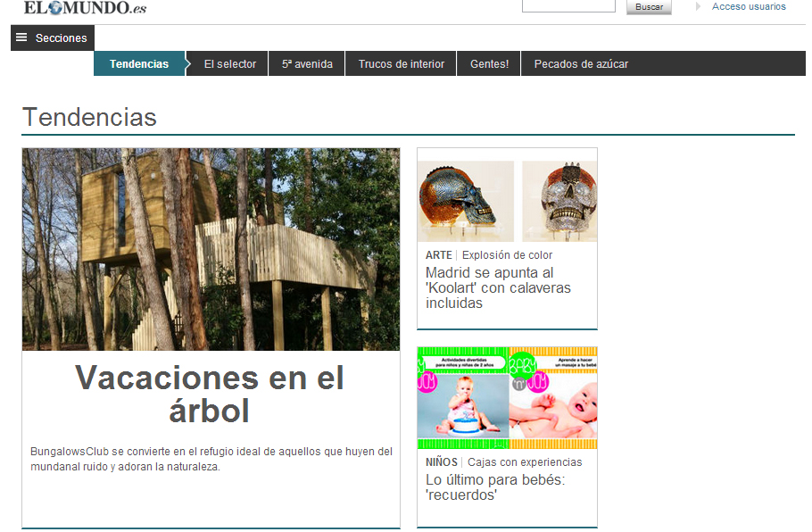Open Pecados de azúcar section
This screenshot has width=812, height=532.
[581, 64]
